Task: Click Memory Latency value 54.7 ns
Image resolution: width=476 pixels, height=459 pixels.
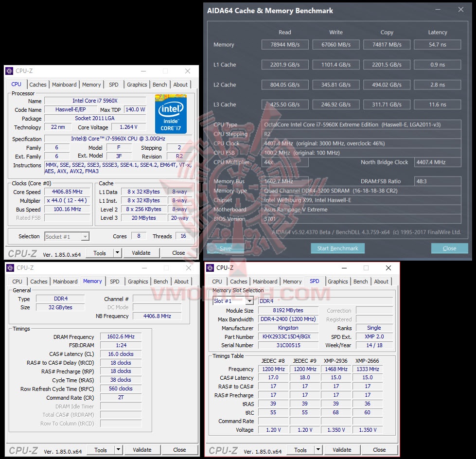Action: (x=438, y=45)
